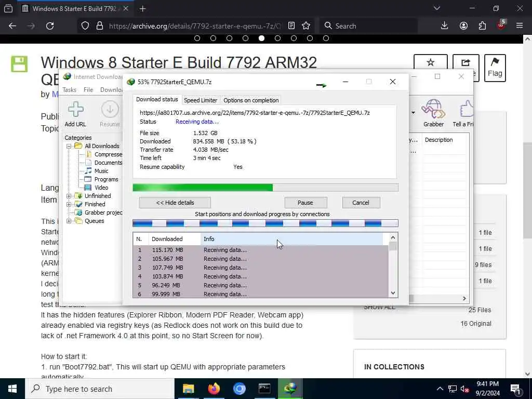
Task: Click the Tell a Friend thumbs-up icon
Action: click(x=467, y=109)
